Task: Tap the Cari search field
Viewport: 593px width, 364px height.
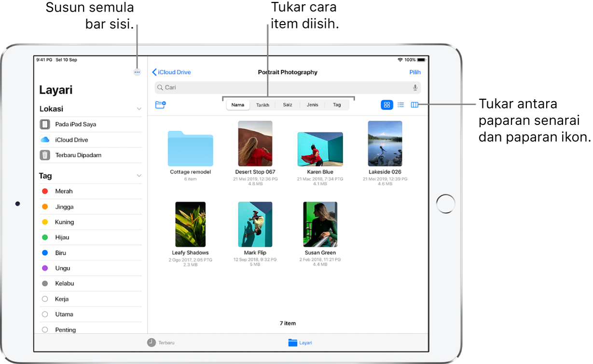Action: [288, 88]
